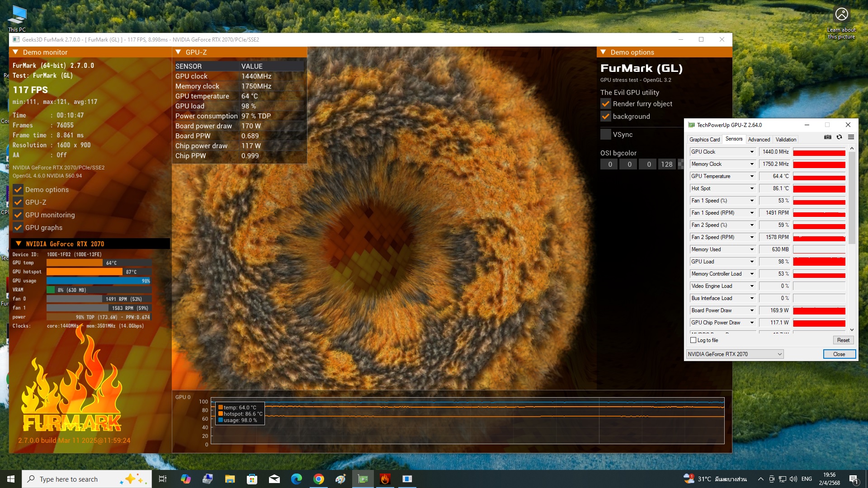Open the GPU-Z hamburger menu
Viewport: 868px width, 488px height.
pyautogui.click(x=851, y=137)
